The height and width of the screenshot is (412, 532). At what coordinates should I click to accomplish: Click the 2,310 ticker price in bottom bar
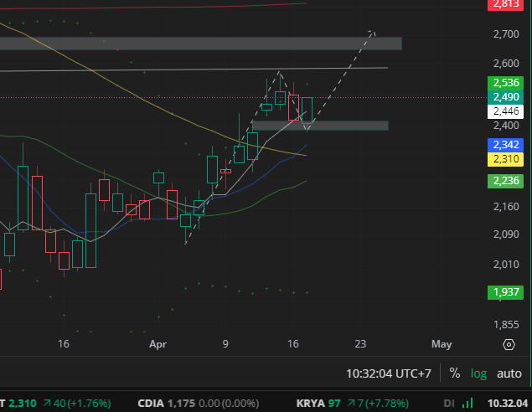[x=23, y=404]
